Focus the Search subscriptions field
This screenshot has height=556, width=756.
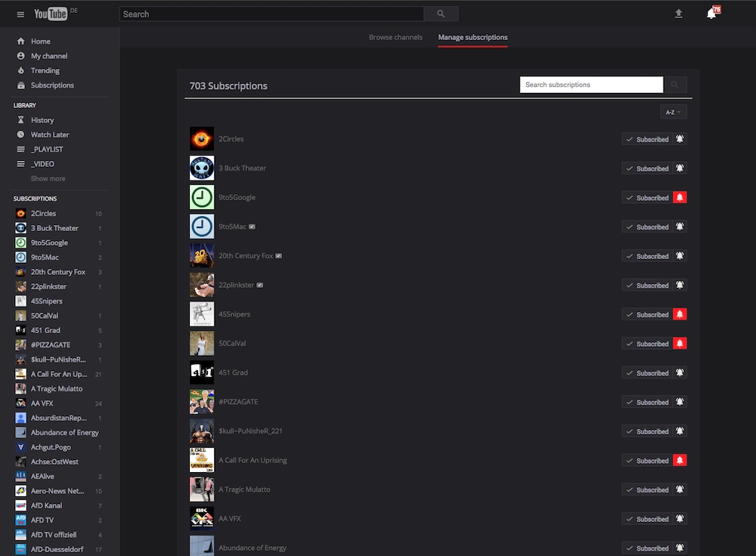(x=591, y=85)
